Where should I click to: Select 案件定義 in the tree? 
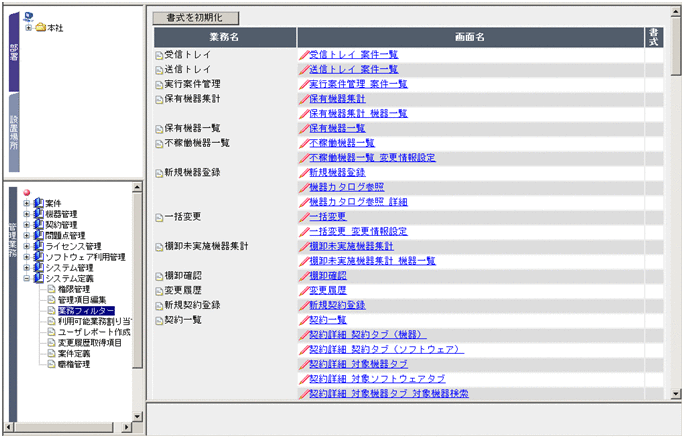(74, 353)
